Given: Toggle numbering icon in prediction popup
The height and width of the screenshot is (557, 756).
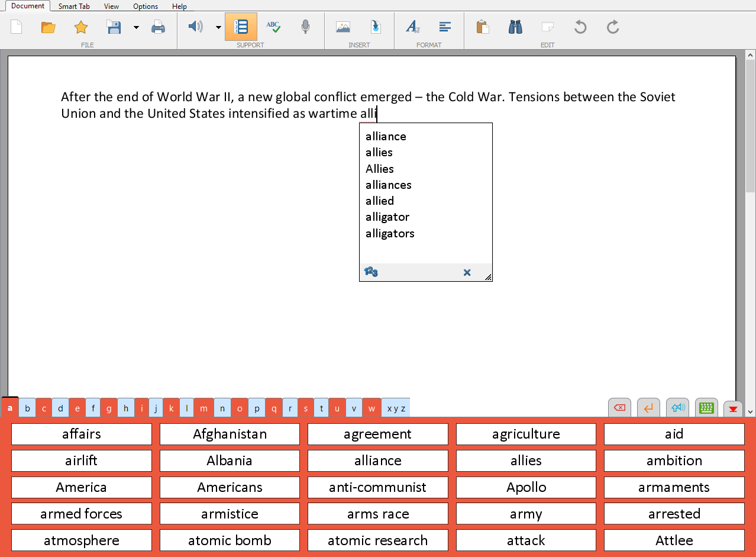Looking at the screenshot, I should [371, 272].
